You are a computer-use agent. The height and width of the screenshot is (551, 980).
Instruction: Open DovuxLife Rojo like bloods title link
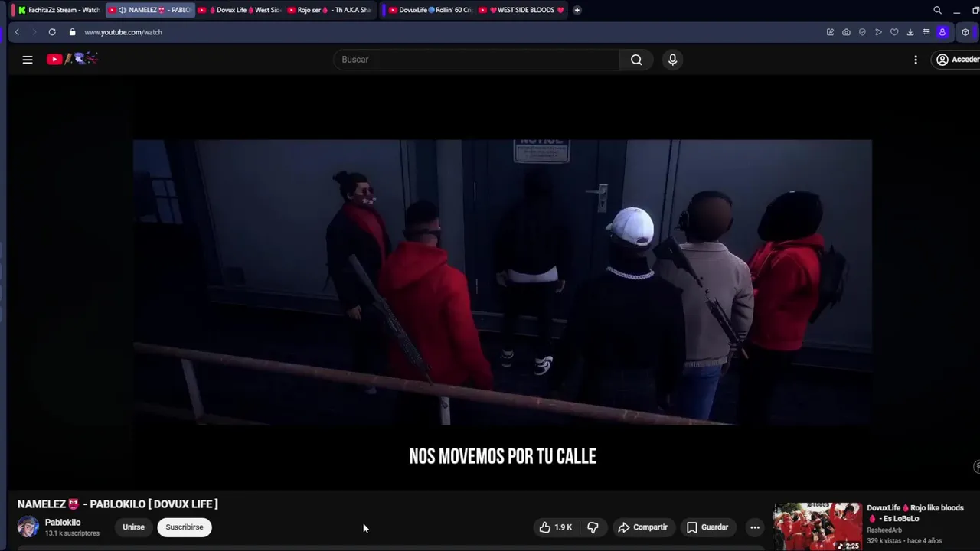click(915, 513)
